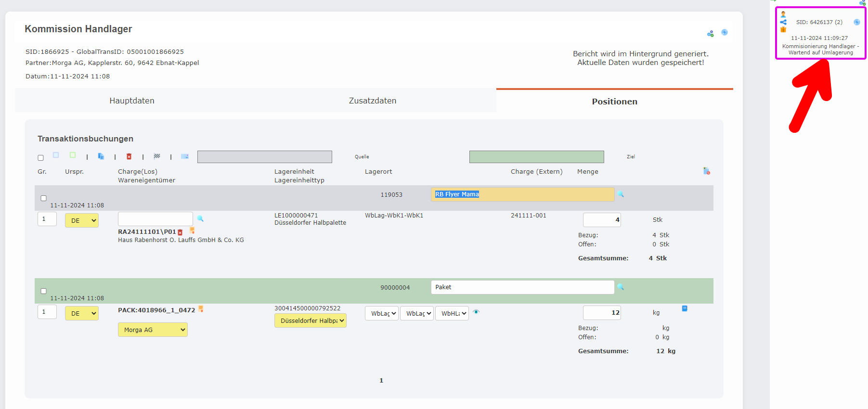Toggle the eye icon beside Lagerort dropdowns
This screenshot has height=409, width=868.
[476, 312]
